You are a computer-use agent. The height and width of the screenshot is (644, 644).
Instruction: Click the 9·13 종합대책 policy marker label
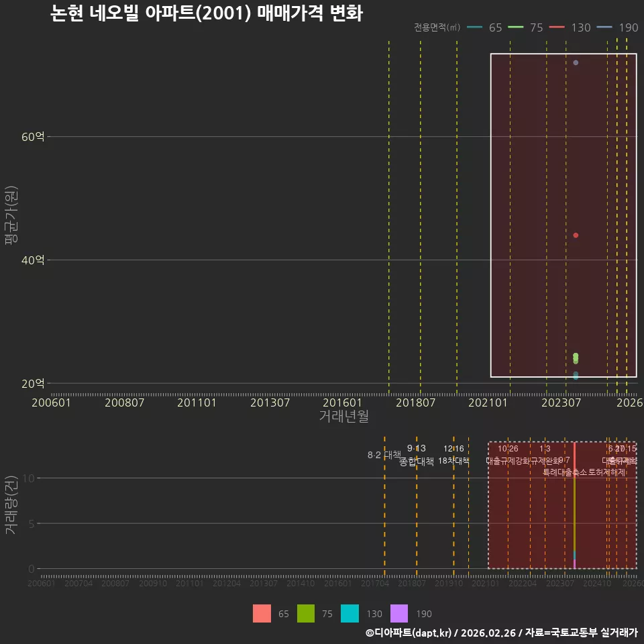click(417, 455)
